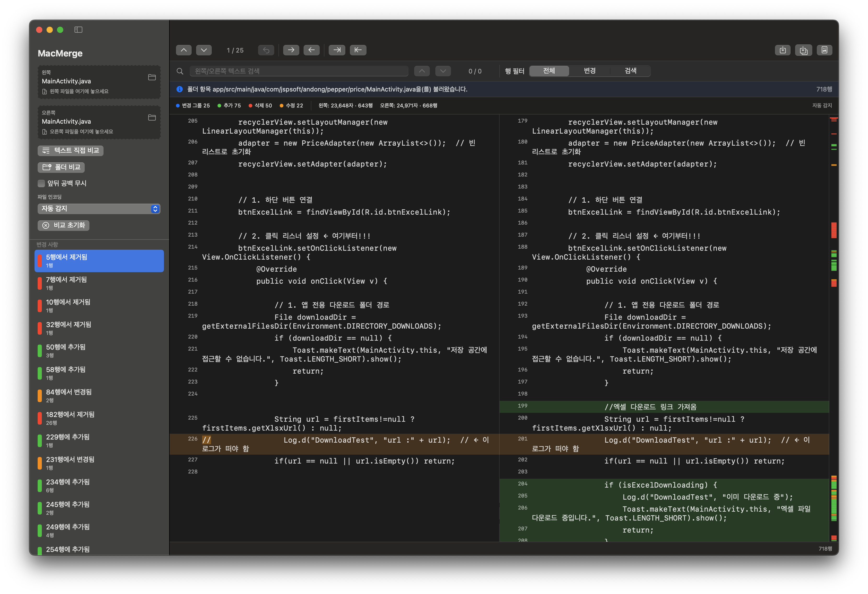Image resolution: width=868 pixels, height=594 pixels.
Task: Click left line 226 commented Log.d line
Action: point(334,444)
